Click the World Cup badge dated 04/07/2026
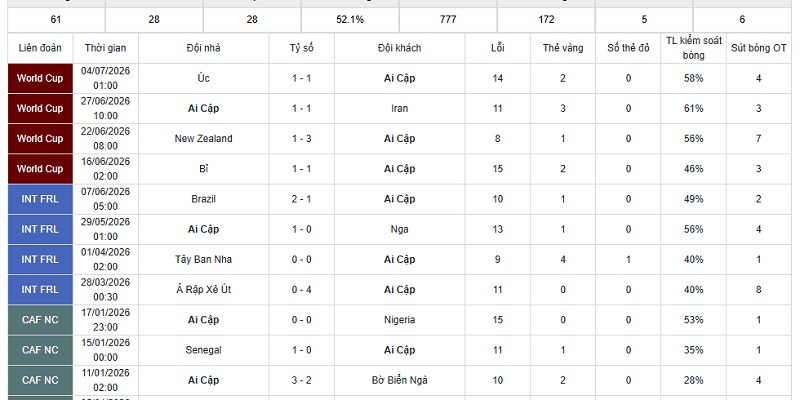Image resolution: width=800 pixels, height=400 pixels. tap(40, 78)
